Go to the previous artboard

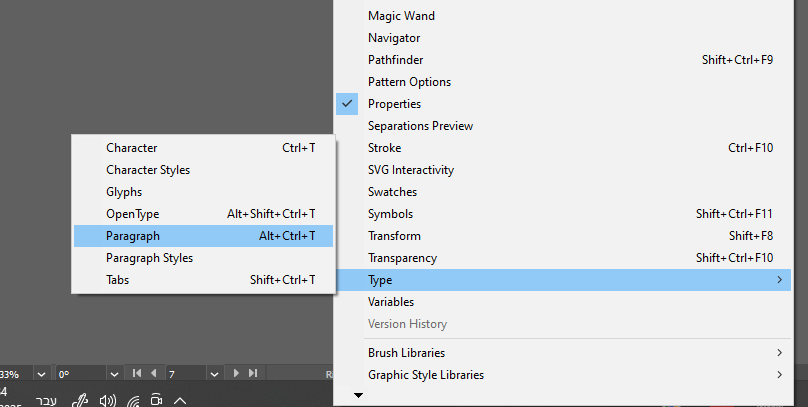click(x=153, y=373)
